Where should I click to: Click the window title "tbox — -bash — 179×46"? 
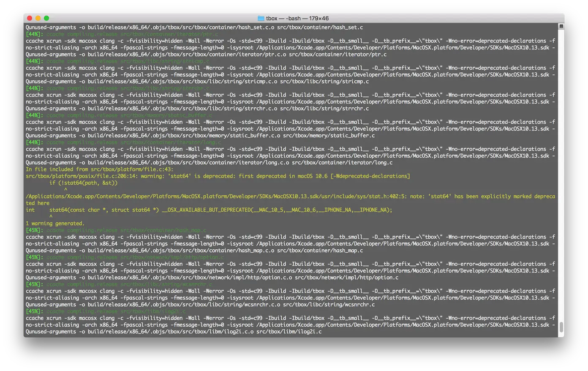pyautogui.click(x=297, y=18)
